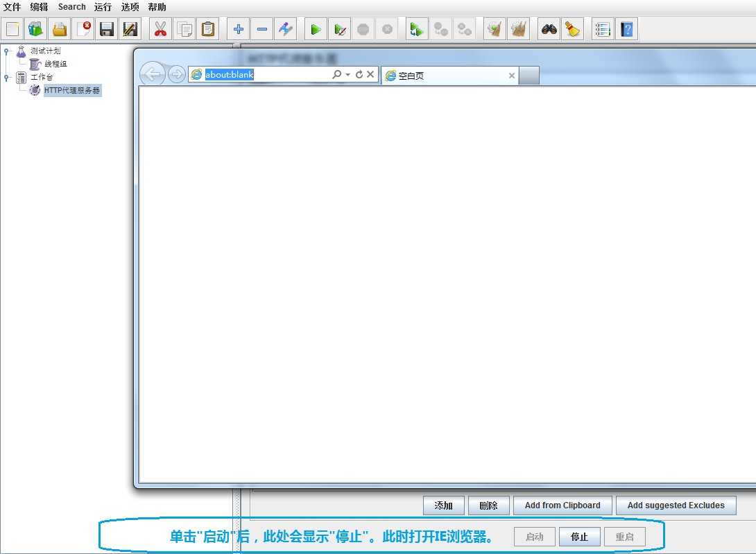Expand all nodes with plus icon
The image size is (756, 554).
tap(238, 29)
